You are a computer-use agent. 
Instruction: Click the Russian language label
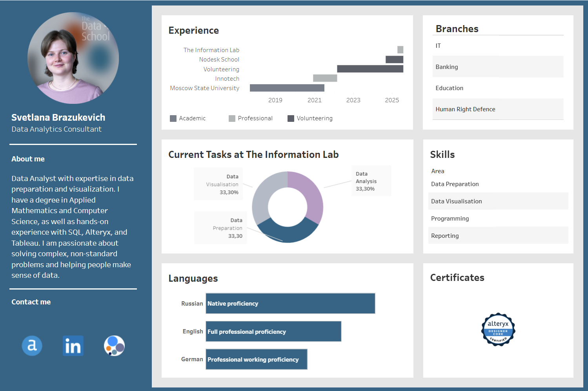pyautogui.click(x=192, y=304)
